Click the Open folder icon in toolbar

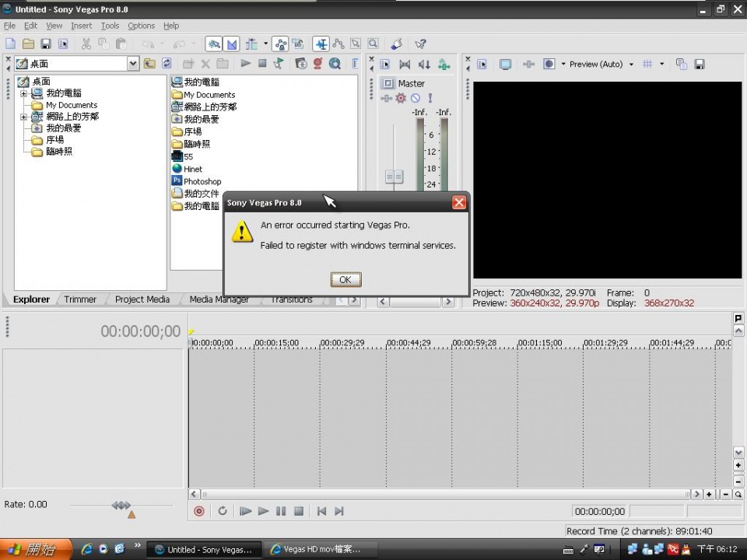point(28,44)
